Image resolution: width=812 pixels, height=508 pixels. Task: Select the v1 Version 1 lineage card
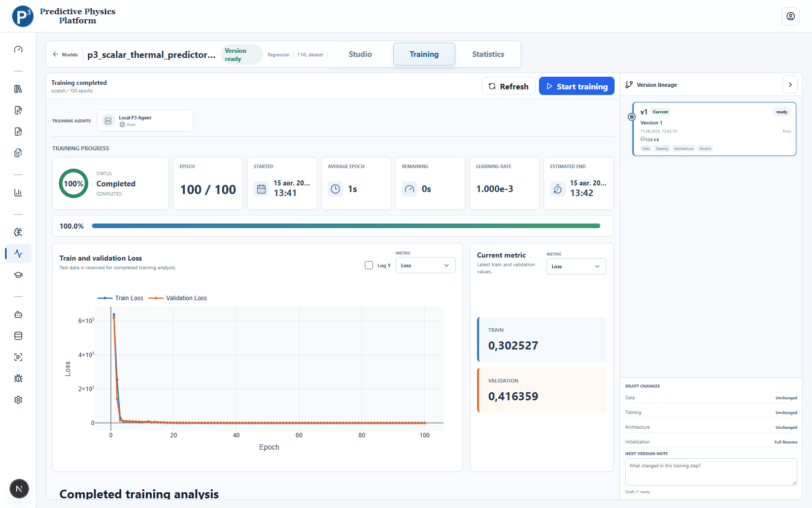(714, 129)
